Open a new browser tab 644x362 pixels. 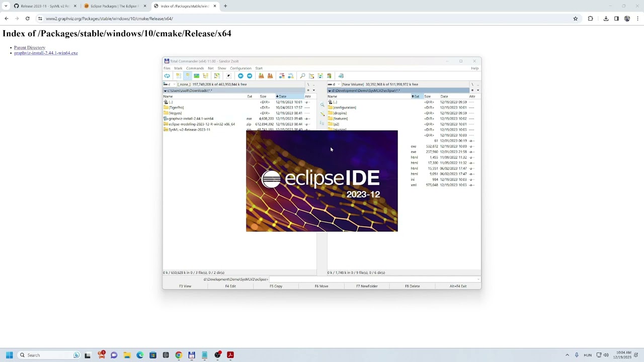coord(225,6)
